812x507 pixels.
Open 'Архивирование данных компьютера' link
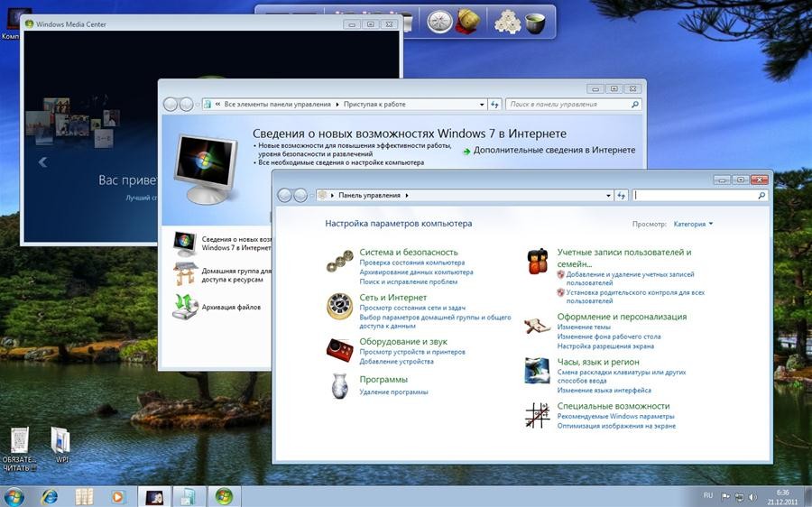[416, 272]
